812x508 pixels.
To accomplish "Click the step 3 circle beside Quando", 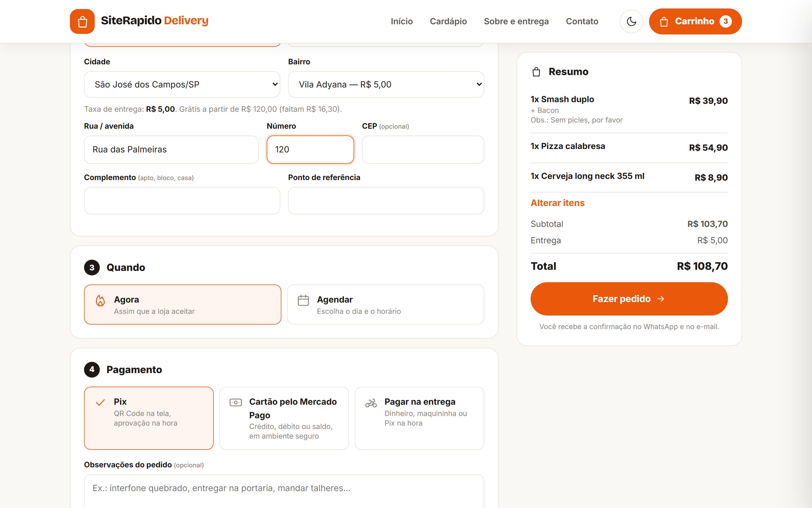I will click(92, 268).
